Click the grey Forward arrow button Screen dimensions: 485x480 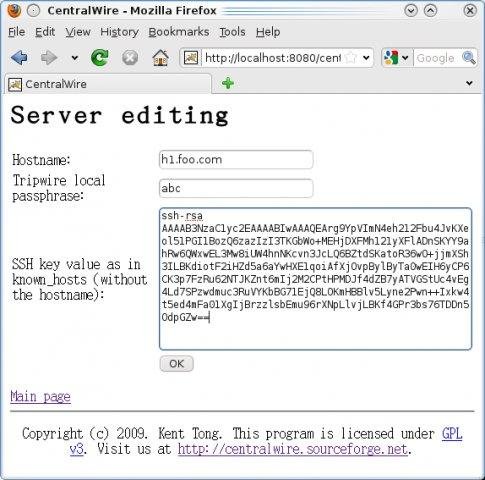[49, 58]
